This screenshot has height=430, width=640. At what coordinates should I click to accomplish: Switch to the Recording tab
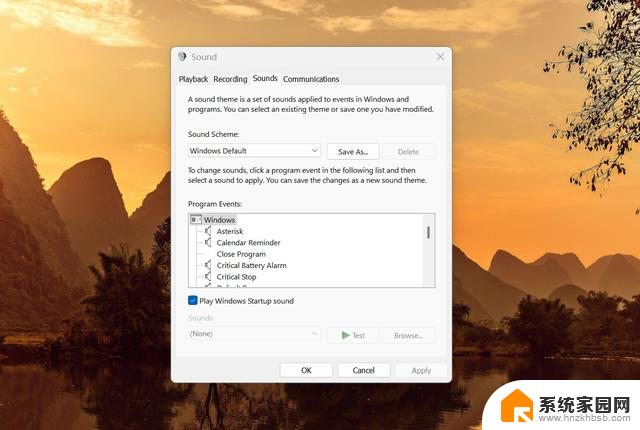pos(230,79)
